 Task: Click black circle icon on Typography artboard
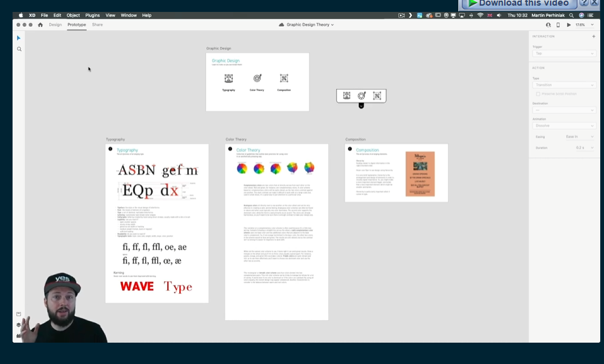pos(111,149)
